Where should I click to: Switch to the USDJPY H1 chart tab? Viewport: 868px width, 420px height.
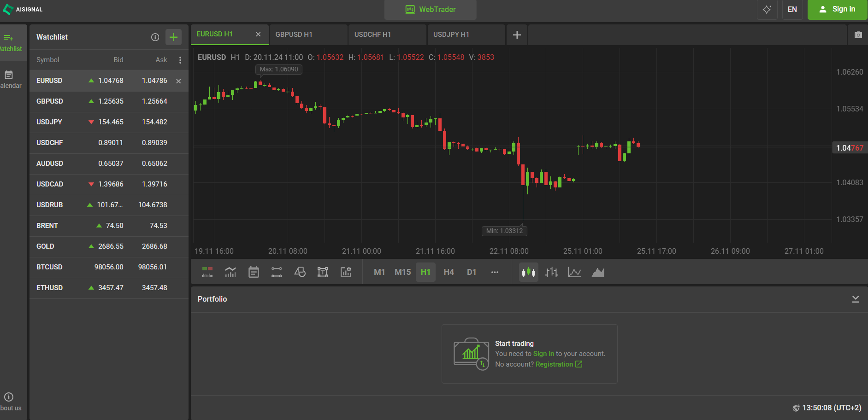451,35
